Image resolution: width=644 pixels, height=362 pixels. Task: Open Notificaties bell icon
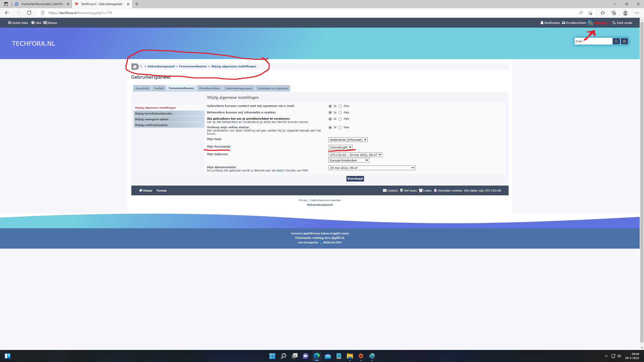click(x=542, y=23)
